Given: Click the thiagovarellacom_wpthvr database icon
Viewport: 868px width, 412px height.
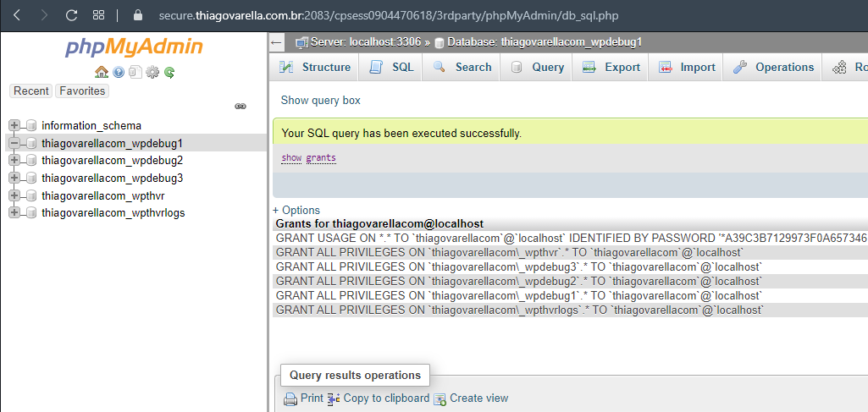Looking at the screenshot, I should tap(31, 195).
